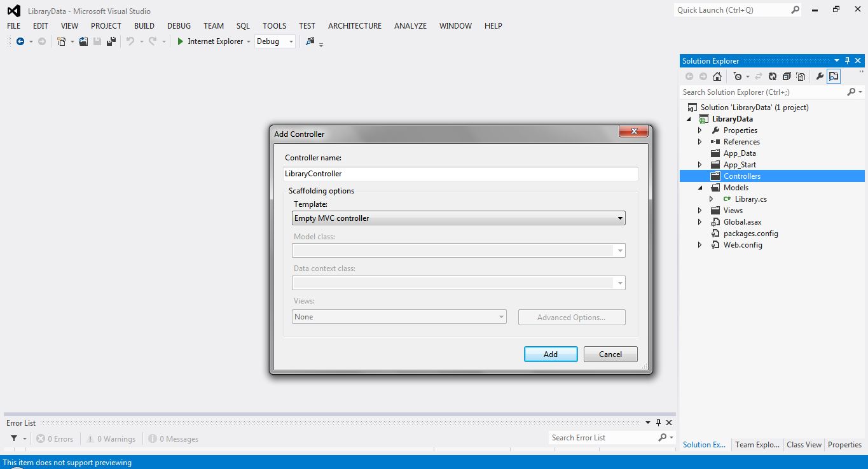Image resolution: width=868 pixels, height=469 pixels.
Task: Open the FILE menu
Action: coord(13,26)
